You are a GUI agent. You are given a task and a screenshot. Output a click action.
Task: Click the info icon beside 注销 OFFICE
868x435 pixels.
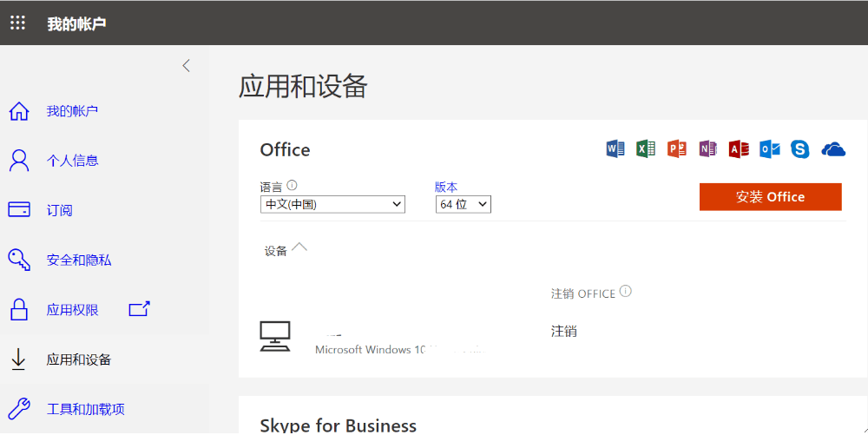626,291
